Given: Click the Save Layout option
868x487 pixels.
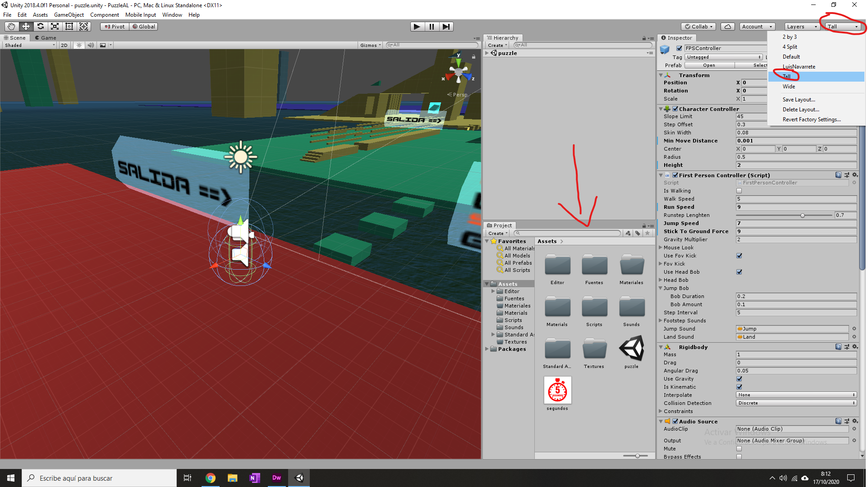Looking at the screenshot, I should [799, 100].
